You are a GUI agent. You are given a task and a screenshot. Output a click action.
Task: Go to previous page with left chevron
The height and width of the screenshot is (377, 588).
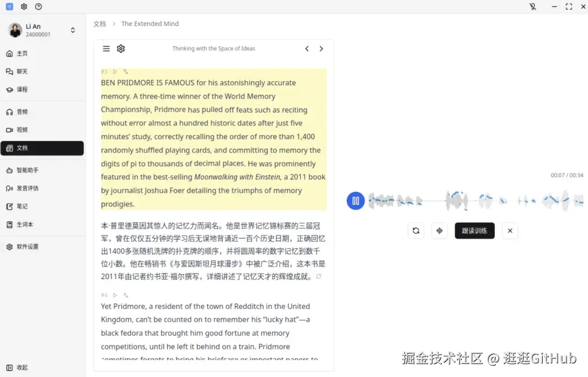tap(307, 48)
